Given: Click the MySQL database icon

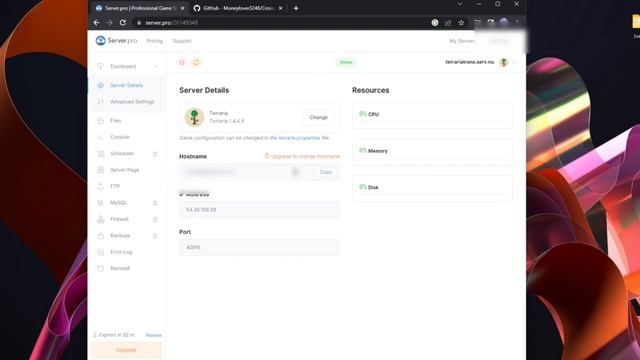Looking at the screenshot, I should [x=100, y=203].
